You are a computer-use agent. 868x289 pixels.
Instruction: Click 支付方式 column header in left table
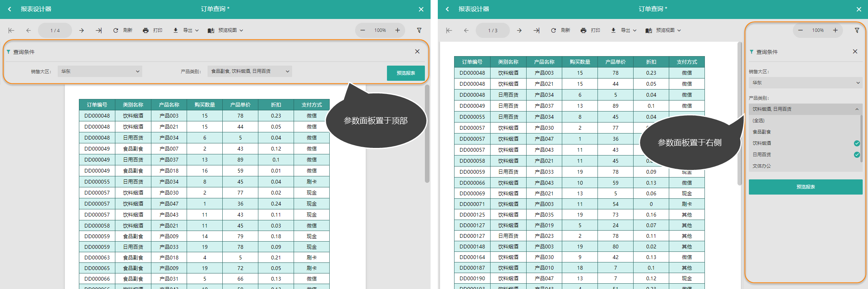pos(311,105)
